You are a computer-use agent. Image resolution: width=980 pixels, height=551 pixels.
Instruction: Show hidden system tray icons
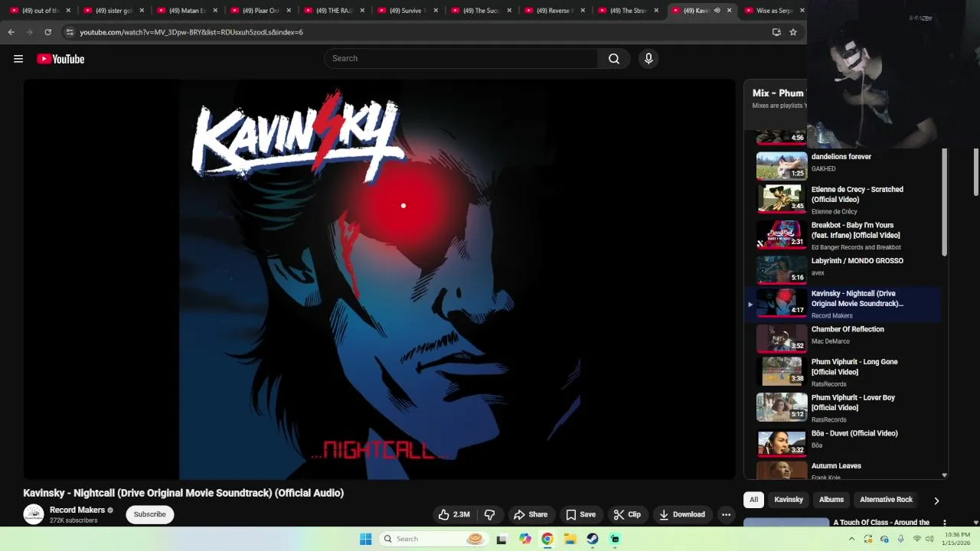coord(851,539)
